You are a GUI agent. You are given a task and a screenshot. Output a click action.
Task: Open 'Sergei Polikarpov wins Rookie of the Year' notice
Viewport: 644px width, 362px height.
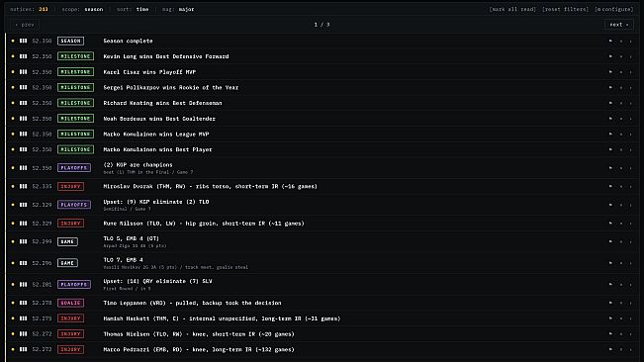coord(171,87)
